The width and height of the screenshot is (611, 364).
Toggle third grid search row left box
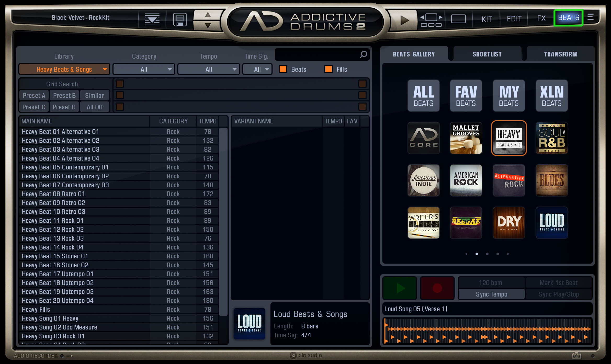pyautogui.click(x=120, y=107)
